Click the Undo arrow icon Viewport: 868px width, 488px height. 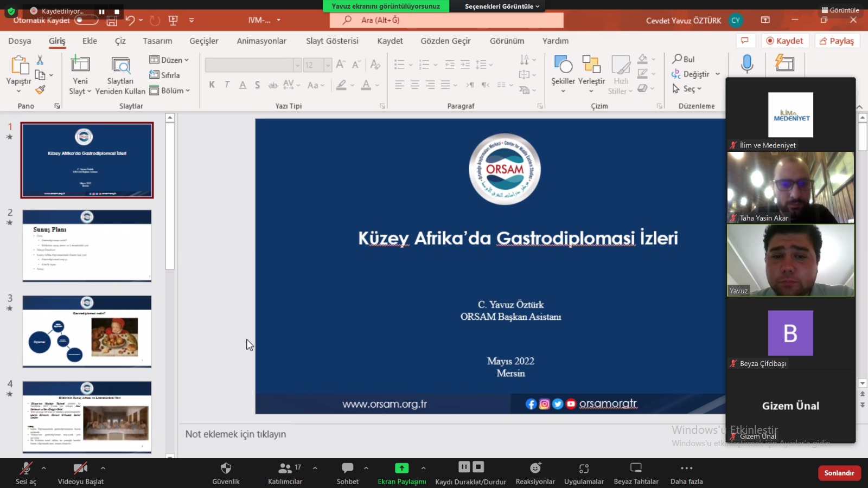(130, 20)
